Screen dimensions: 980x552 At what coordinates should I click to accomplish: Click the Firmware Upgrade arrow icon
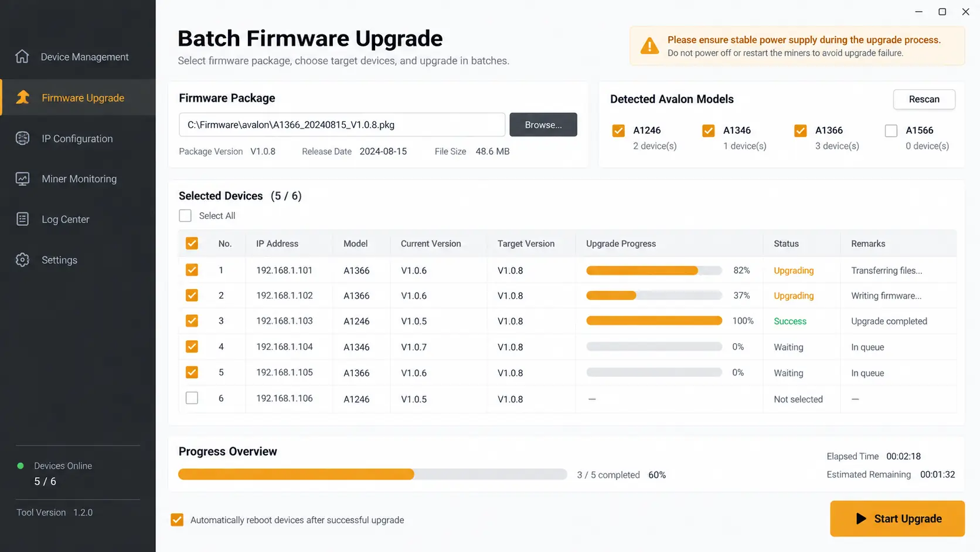click(x=23, y=97)
